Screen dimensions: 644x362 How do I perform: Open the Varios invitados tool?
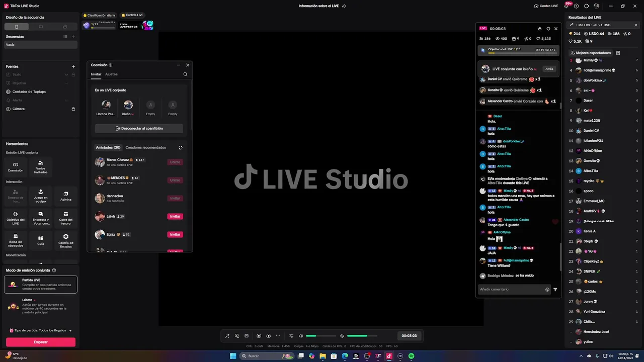(x=41, y=167)
